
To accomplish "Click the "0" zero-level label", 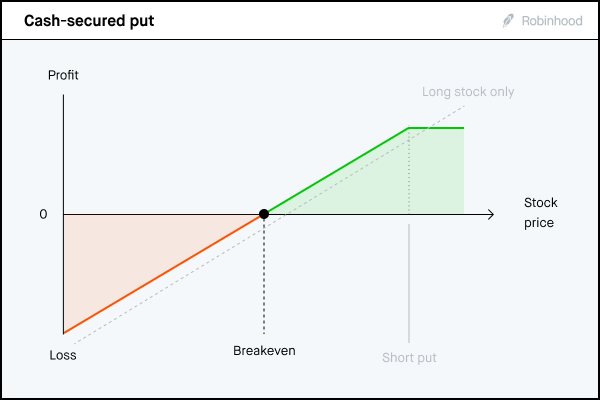I will 44,214.
